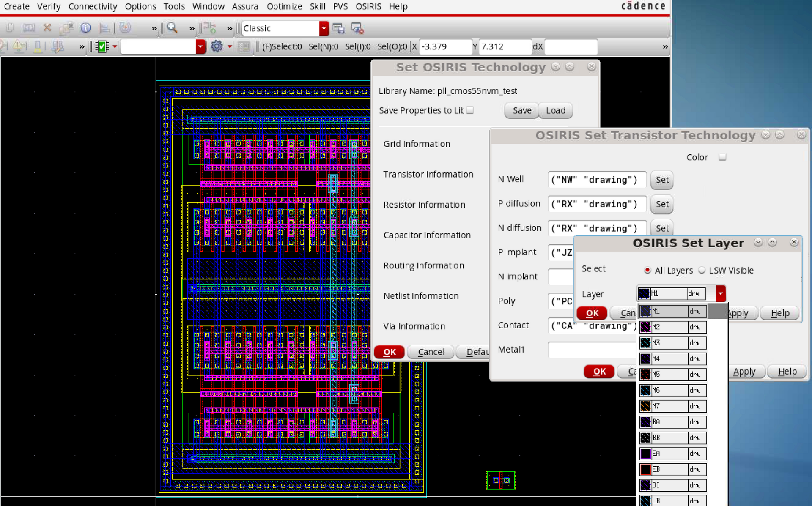Click the Y coordinate input field
Screen dimensions: 812x506
(x=505, y=46)
